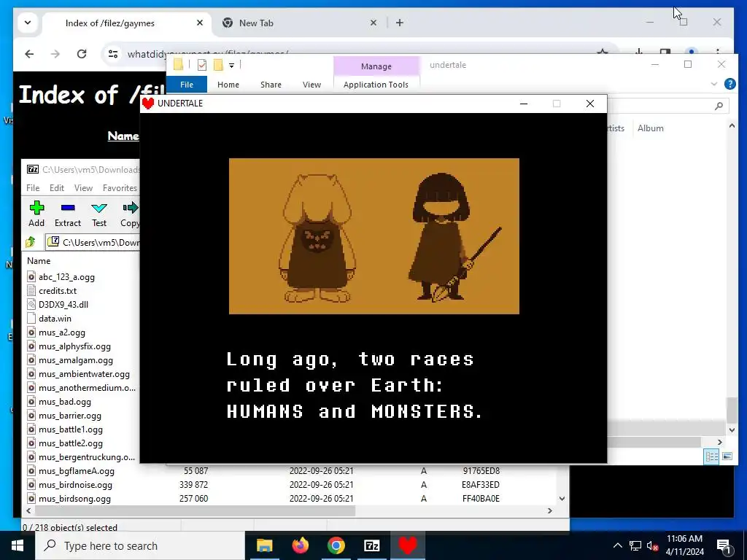Open the File menu in 7-Zip
The image size is (747, 560).
click(33, 188)
